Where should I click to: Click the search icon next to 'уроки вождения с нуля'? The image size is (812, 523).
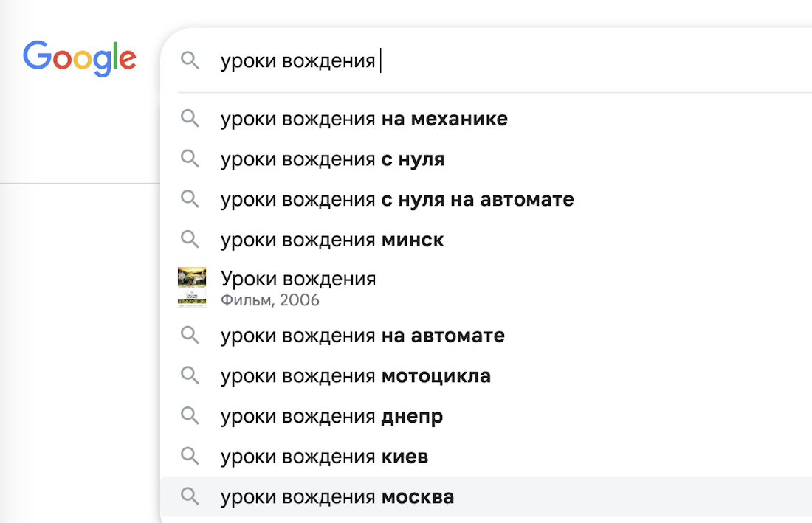point(190,159)
